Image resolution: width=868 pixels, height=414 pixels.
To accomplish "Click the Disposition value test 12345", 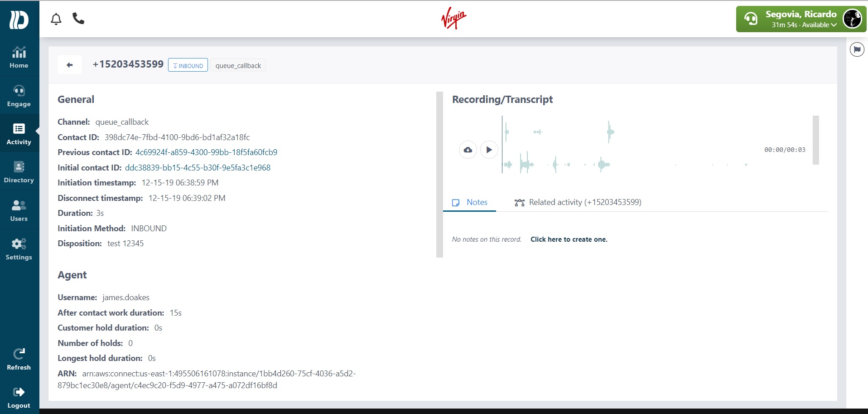I will (125, 244).
